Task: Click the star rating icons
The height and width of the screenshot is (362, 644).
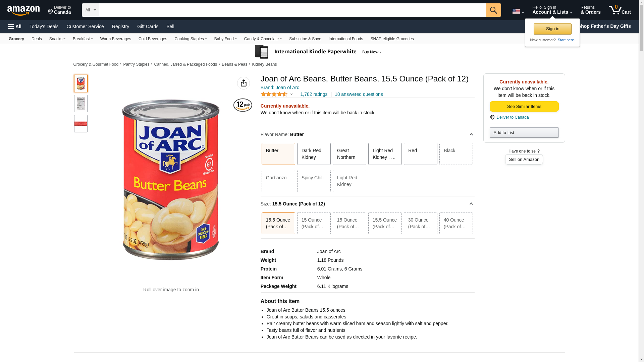Action: (x=274, y=95)
